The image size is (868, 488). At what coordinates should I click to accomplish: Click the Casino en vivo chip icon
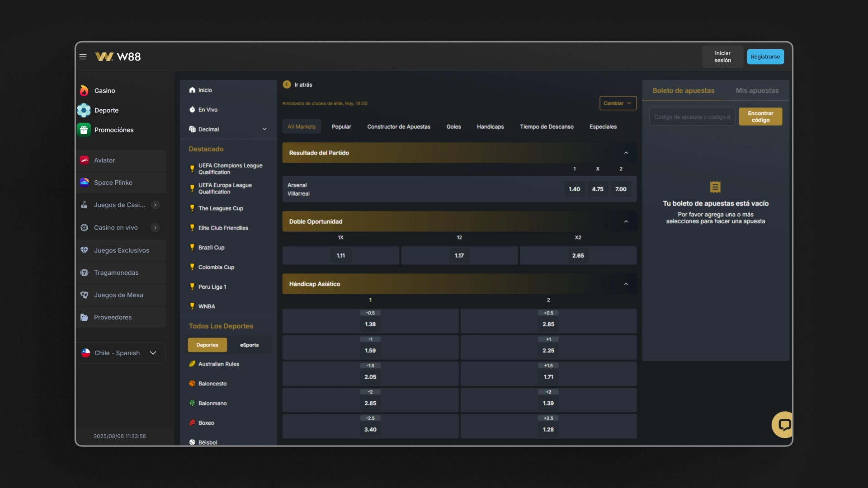(x=84, y=228)
